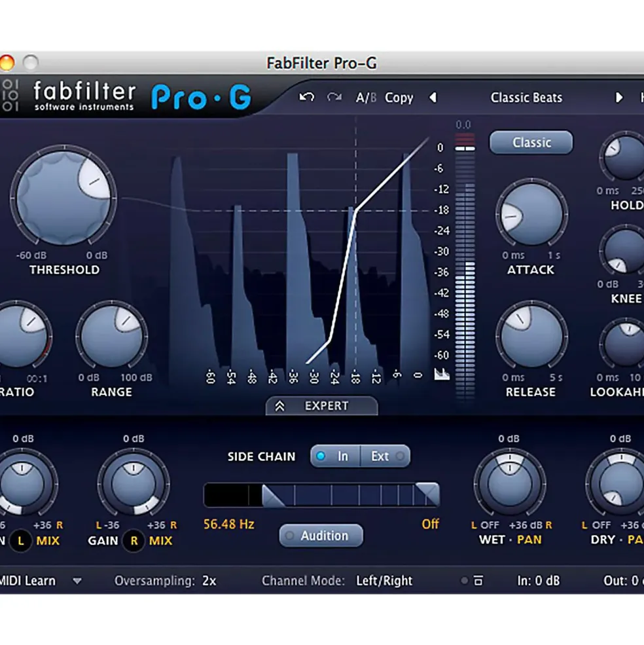Click the transfer curve threshold point
Screen dimensions: 644x645
[x=356, y=211]
